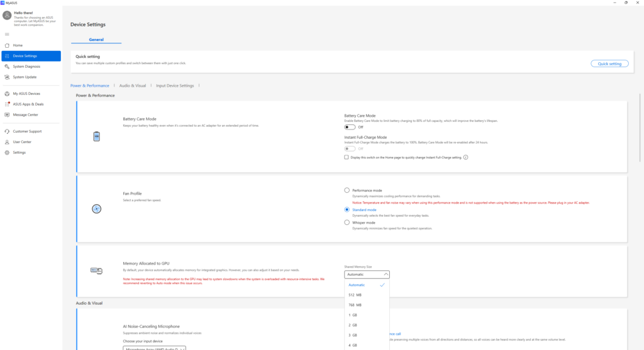This screenshot has height=350, width=644.
Task: Choose 2 GB shared memory
Action: coord(367,325)
